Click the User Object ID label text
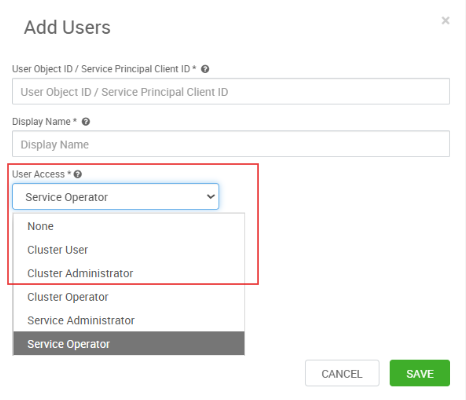The width and height of the screenshot is (466, 400). pos(101,69)
